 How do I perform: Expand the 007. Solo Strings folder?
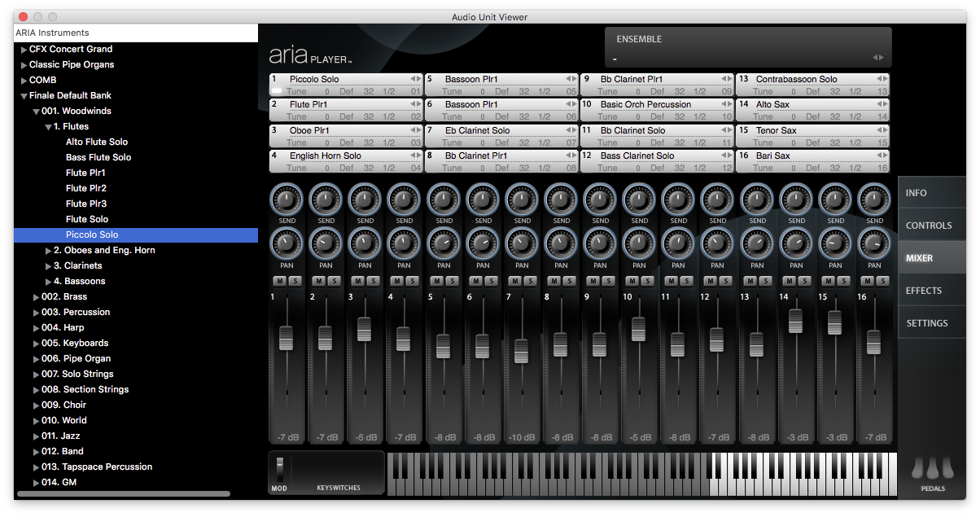tap(36, 375)
